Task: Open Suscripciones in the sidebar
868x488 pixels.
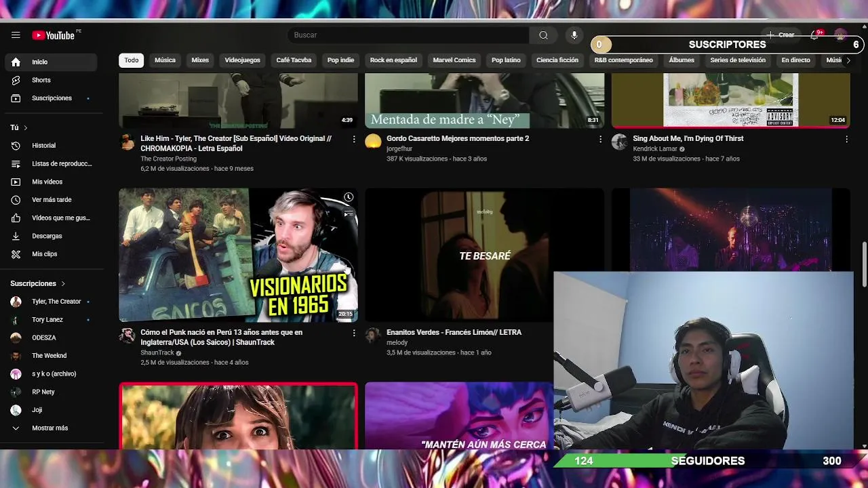Action: [x=51, y=98]
